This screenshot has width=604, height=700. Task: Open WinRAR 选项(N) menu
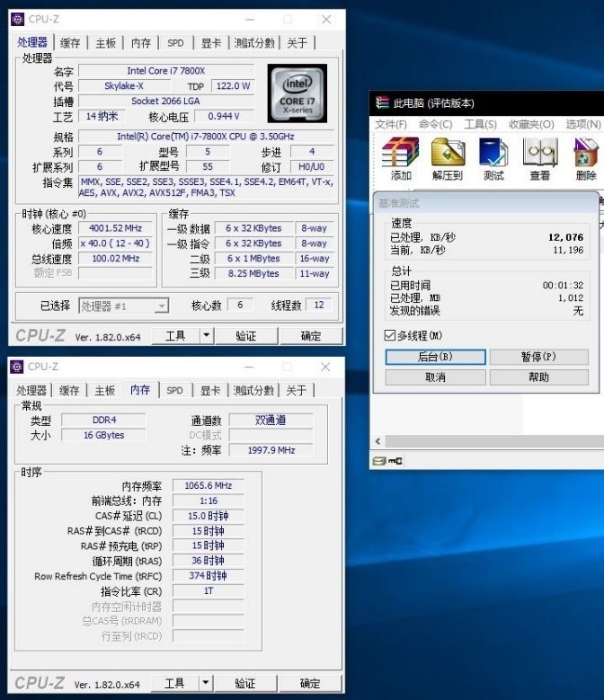[x=583, y=124]
